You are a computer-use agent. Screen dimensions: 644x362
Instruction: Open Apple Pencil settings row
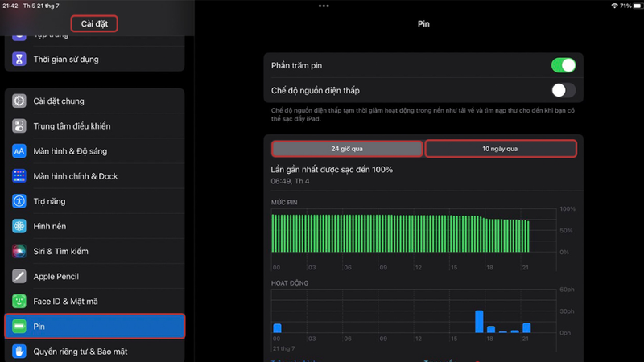coord(94,276)
